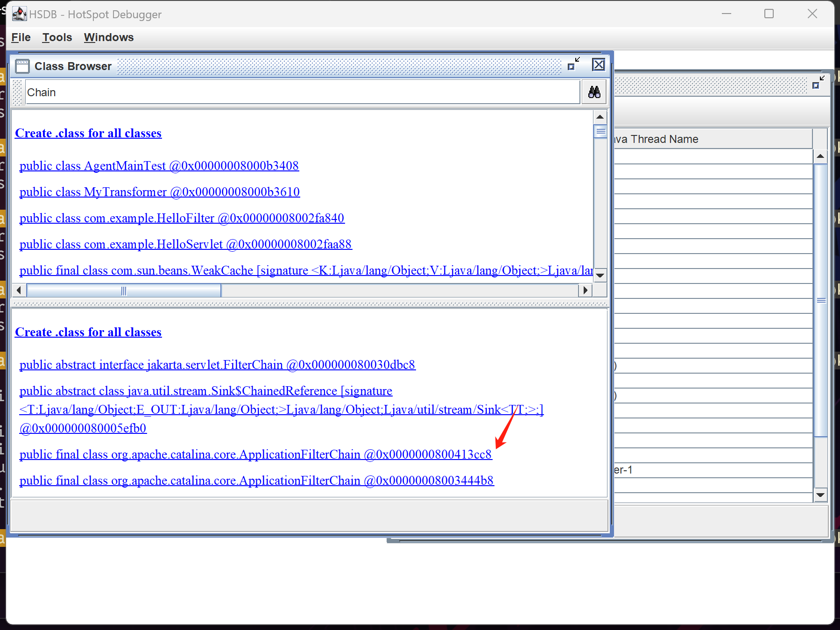Open com.example.HelloFilter class link
Viewport: 840px width, 630px height.
[182, 218]
